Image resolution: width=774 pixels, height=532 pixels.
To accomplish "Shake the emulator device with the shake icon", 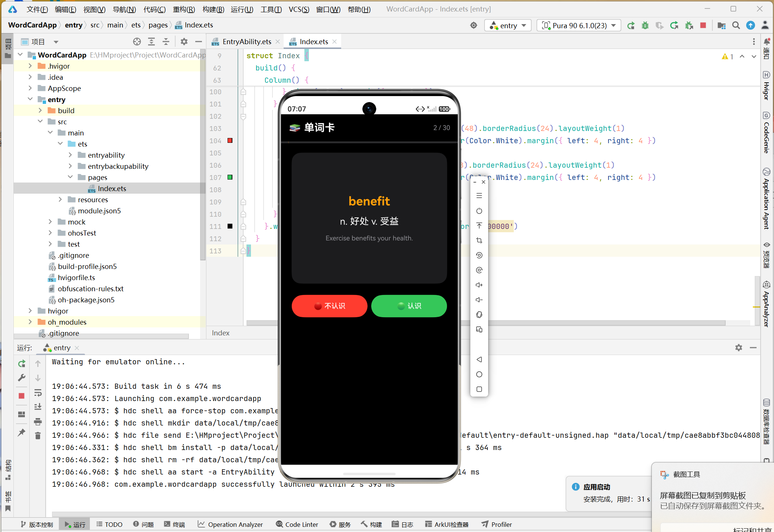I will tap(479, 315).
